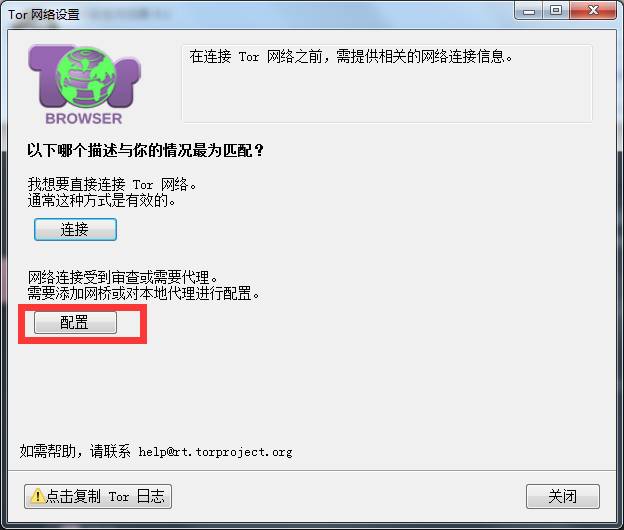Click the line 通常这种方式是有效的
624x530 pixels.
(102, 201)
